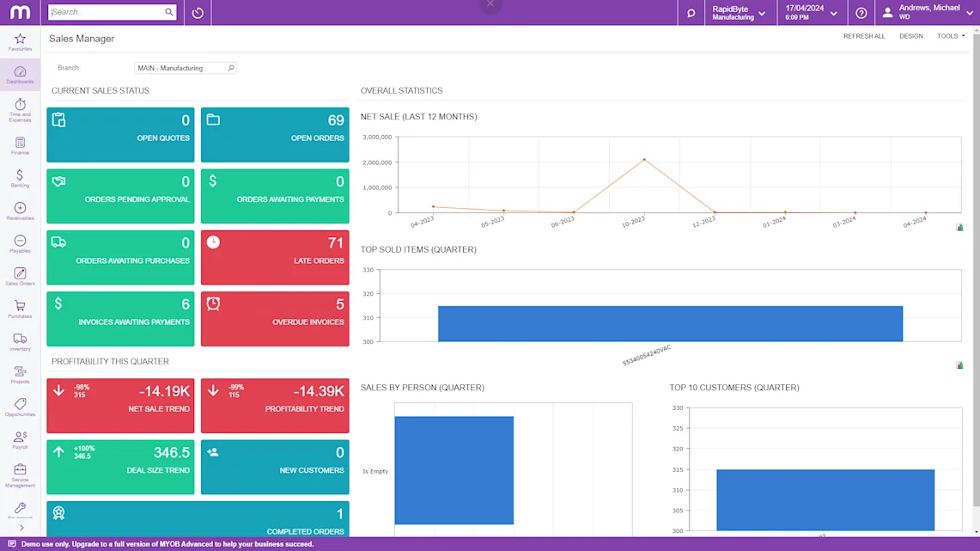Expand the RapidByte Manufacturing company switcher

click(x=740, y=12)
